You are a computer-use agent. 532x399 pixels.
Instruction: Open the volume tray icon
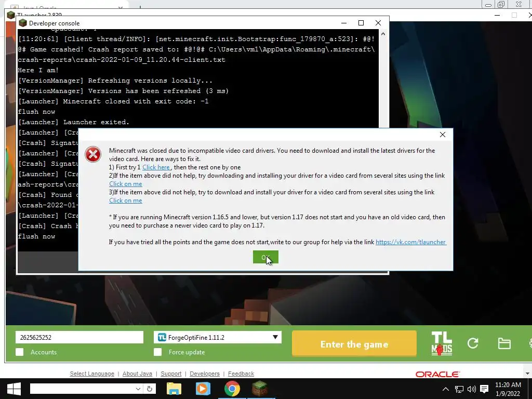tap(471, 389)
